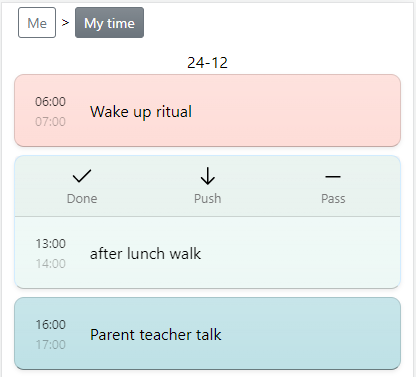Image resolution: width=416 pixels, height=377 pixels.
Task: Select the My time breadcrumb
Action: click(x=109, y=23)
